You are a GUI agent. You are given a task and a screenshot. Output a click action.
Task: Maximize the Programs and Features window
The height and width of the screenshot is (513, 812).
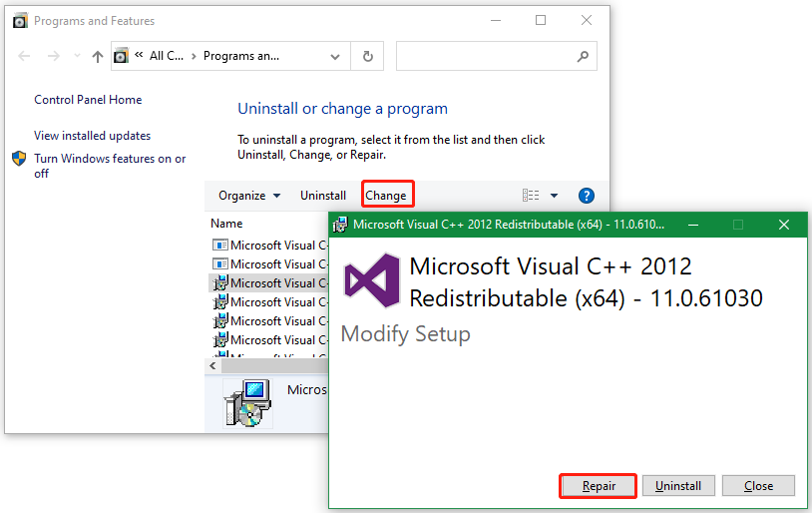point(541,20)
